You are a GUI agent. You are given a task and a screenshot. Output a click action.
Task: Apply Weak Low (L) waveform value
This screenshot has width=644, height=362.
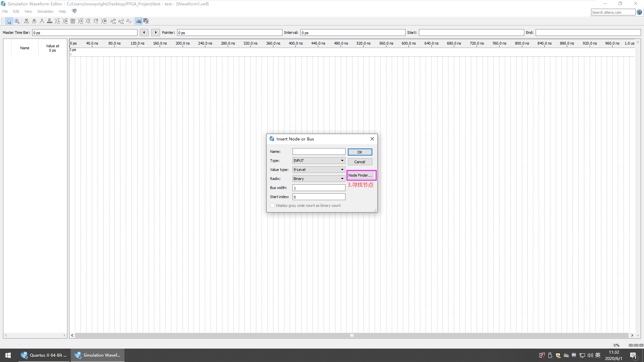click(58, 21)
